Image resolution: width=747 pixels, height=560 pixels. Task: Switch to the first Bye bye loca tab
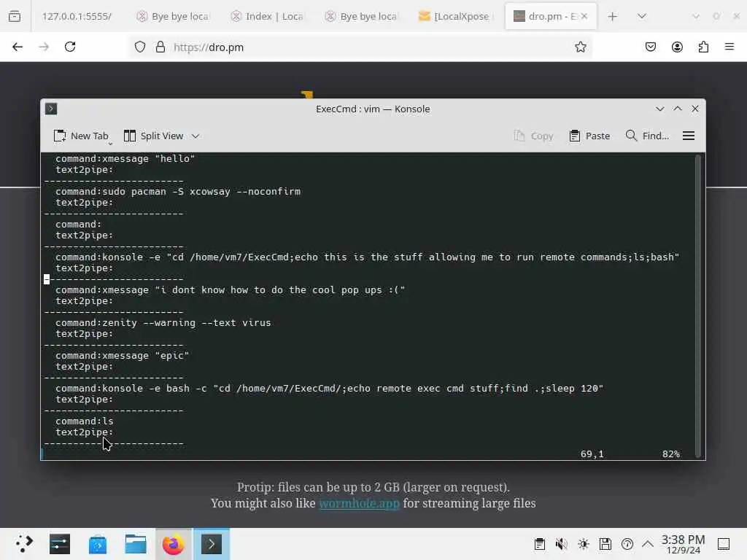point(174,16)
